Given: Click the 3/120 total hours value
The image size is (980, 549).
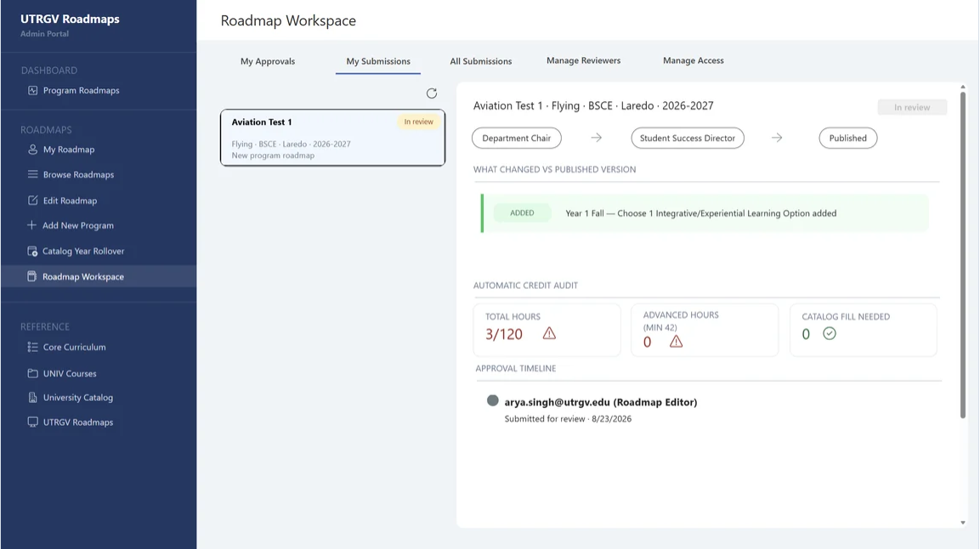Looking at the screenshot, I should tap(504, 334).
